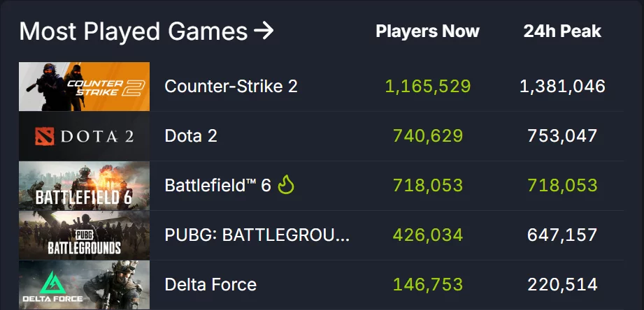The width and height of the screenshot is (644, 310).
Task: Open the Most Played Games heading link
Action: click(x=133, y=31)
